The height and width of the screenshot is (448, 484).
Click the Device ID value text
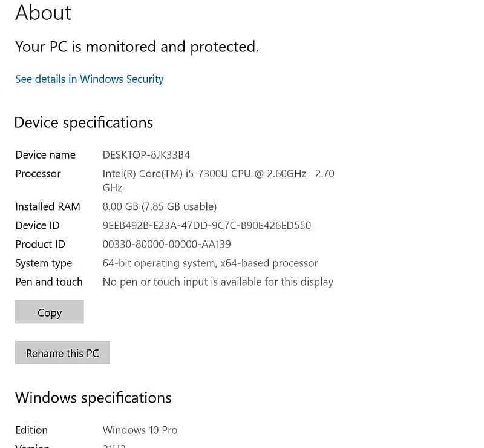coord(206,225)
